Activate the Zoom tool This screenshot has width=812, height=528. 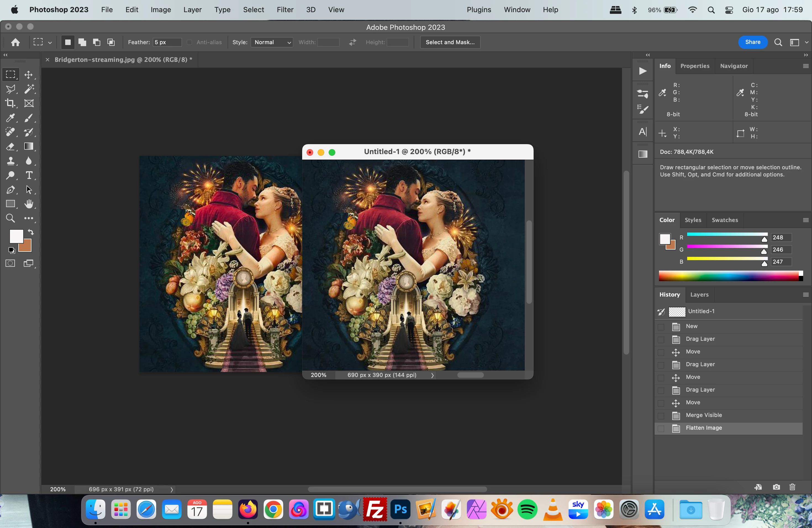10,218
